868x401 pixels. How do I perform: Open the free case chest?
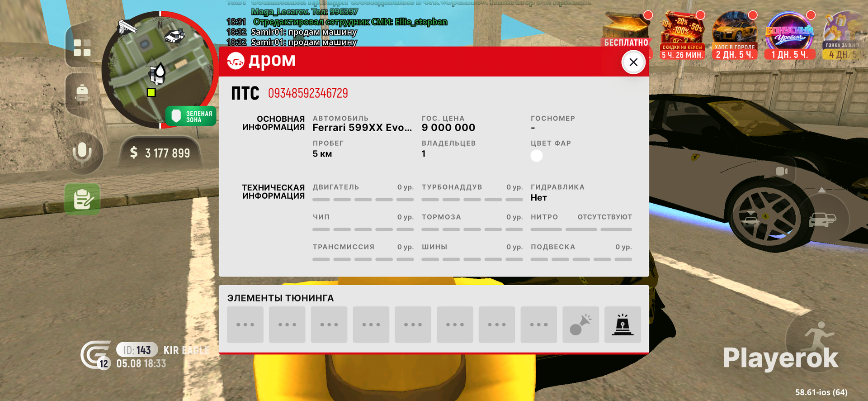(x=626, y=31)
